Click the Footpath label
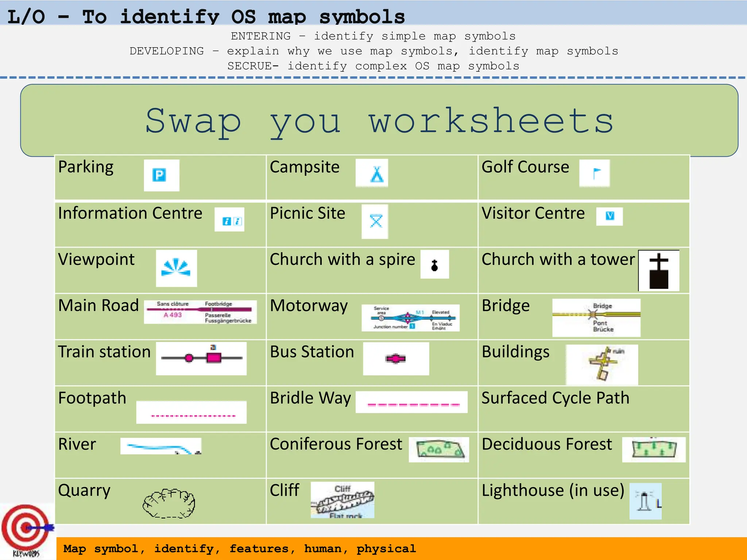This screenshot has height=560, width=747. click(92, 398)
